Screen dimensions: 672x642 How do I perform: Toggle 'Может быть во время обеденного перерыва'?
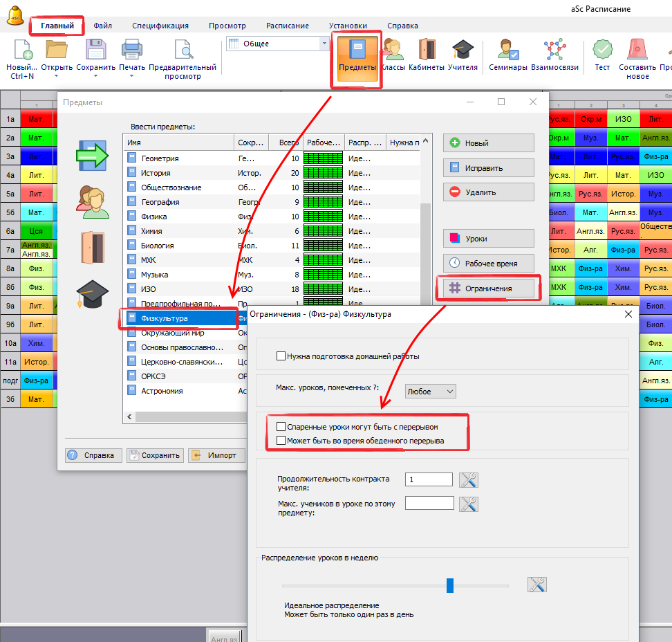point(281,440)
